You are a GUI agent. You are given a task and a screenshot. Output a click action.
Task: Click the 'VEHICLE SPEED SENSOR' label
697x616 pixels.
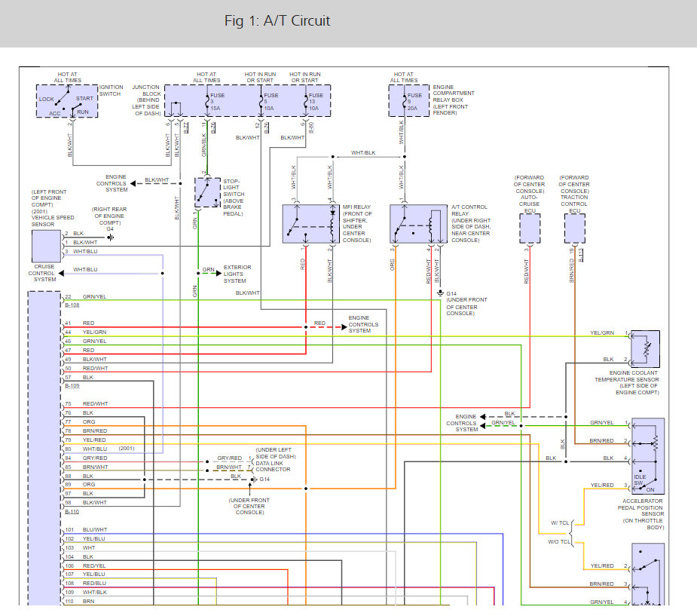click(53, 221)
